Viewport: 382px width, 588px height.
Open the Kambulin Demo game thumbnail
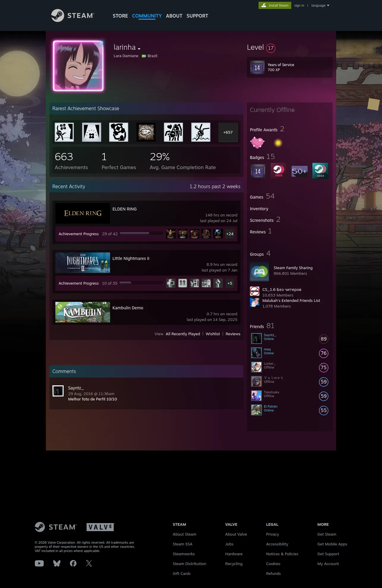click(x=83, y=312)
